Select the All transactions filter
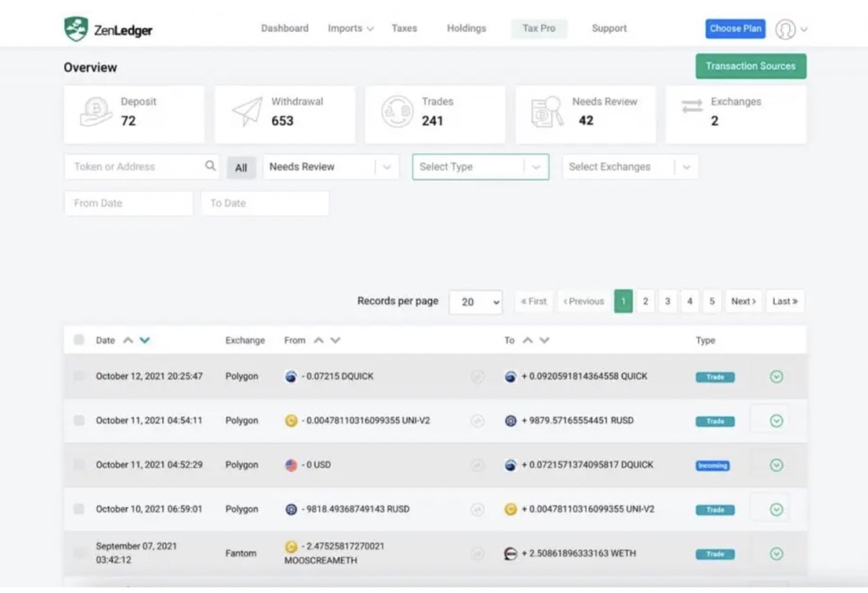Viewport: 868px width, 593px height. [241, 167]
